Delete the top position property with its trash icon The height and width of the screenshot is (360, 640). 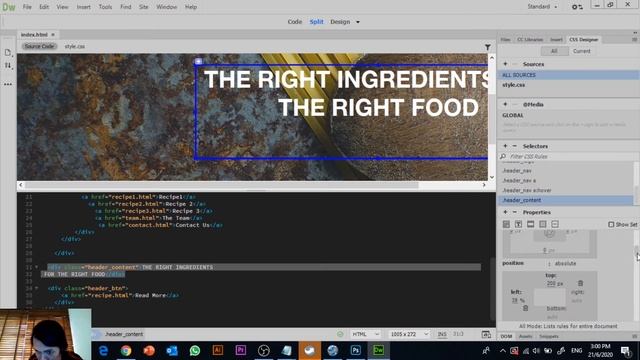point(580,283)
